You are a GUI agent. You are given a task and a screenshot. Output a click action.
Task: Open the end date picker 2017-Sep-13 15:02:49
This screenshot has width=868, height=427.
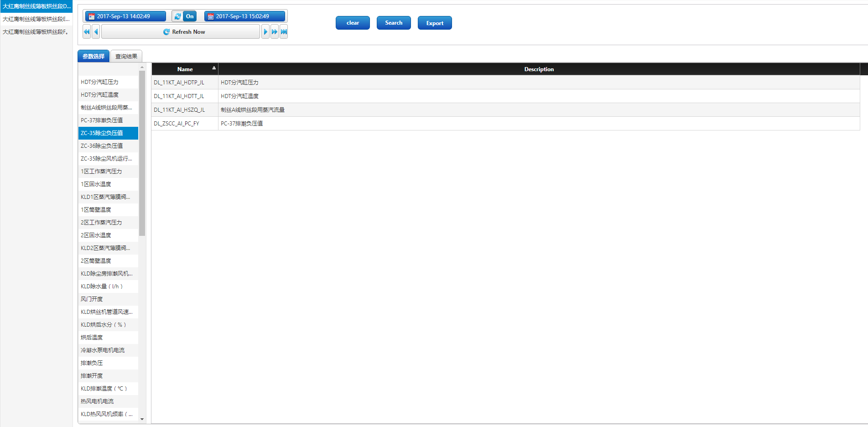pos(244,16)
